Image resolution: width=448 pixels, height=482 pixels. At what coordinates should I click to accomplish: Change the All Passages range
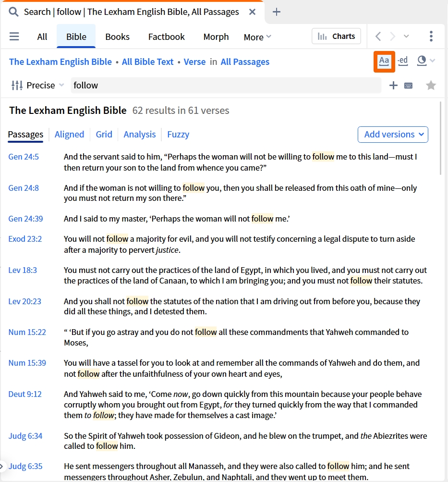[x=245, y=62]
